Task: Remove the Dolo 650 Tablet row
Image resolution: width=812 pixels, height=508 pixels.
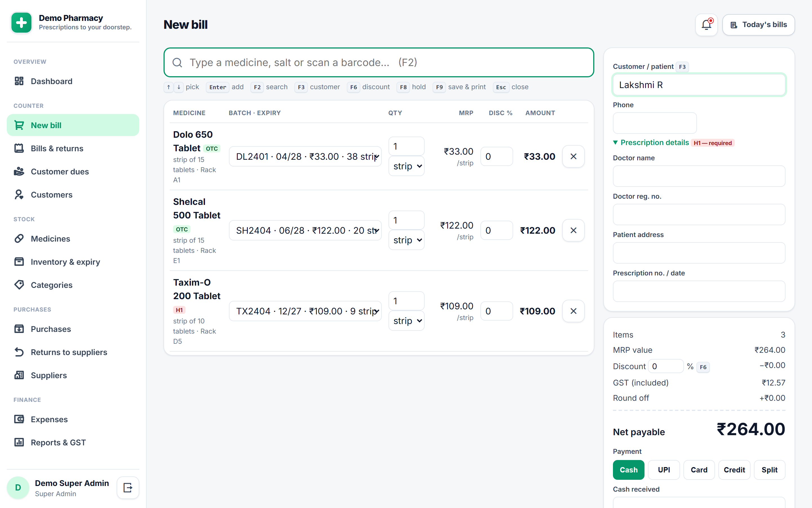Action: click(573, 156)
